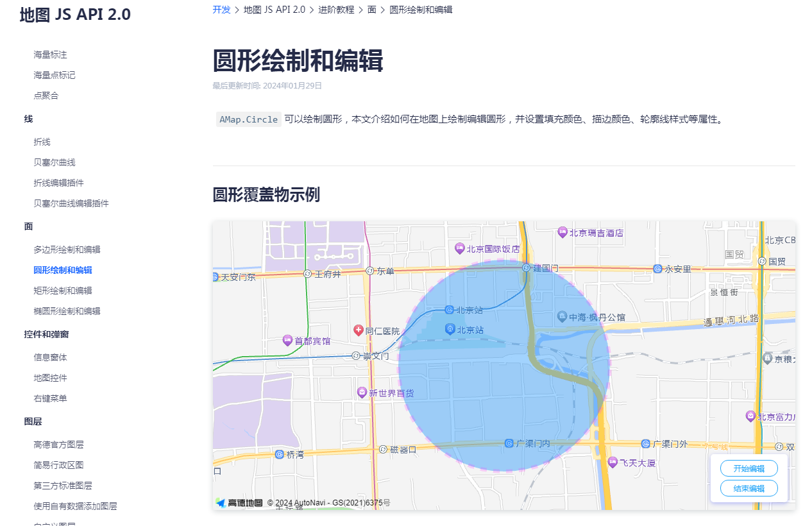Click the 通惠河北路 road label

click(x=731, y=321)
